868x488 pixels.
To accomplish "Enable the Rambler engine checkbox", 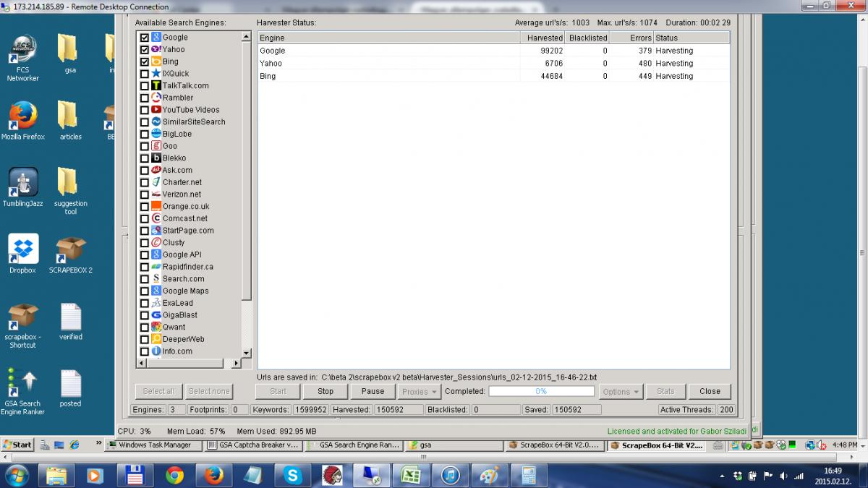I will pos(145,98).
